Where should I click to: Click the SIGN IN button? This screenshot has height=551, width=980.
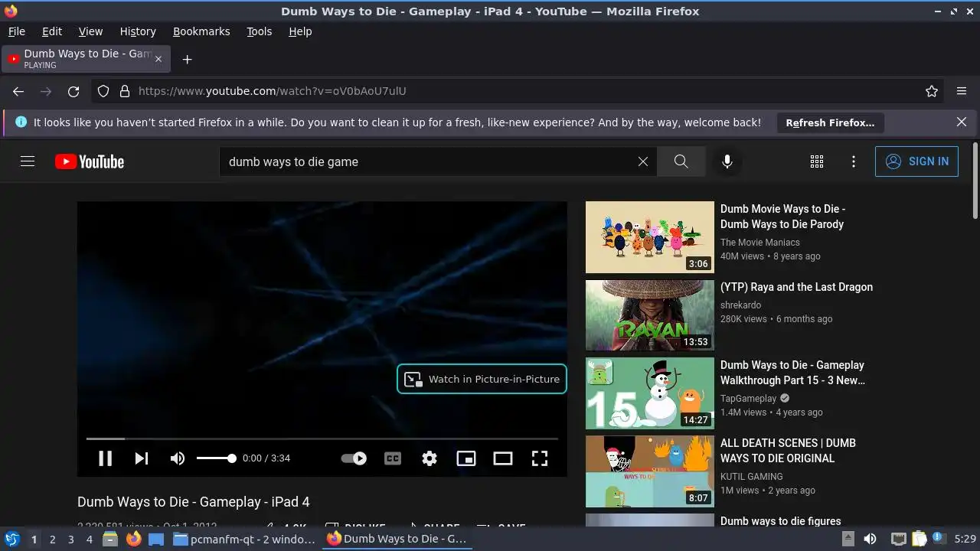pos(916,161)
